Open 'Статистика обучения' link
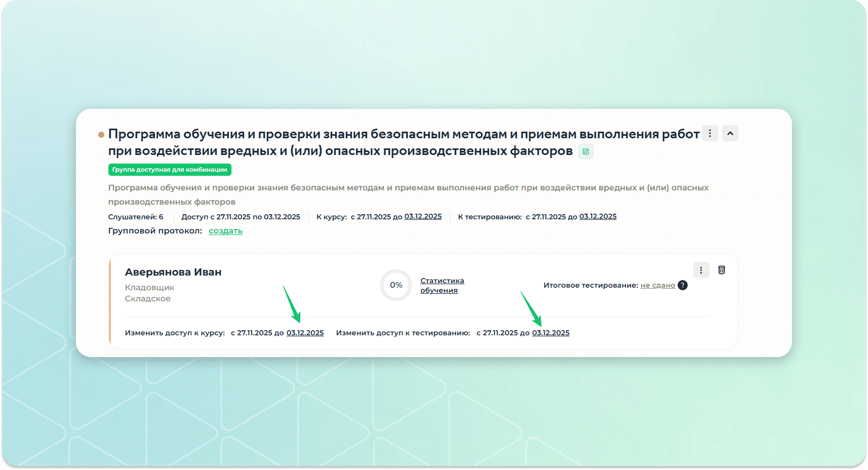The height and width of the screenshot is (470, 868). [x=442, y=285]
